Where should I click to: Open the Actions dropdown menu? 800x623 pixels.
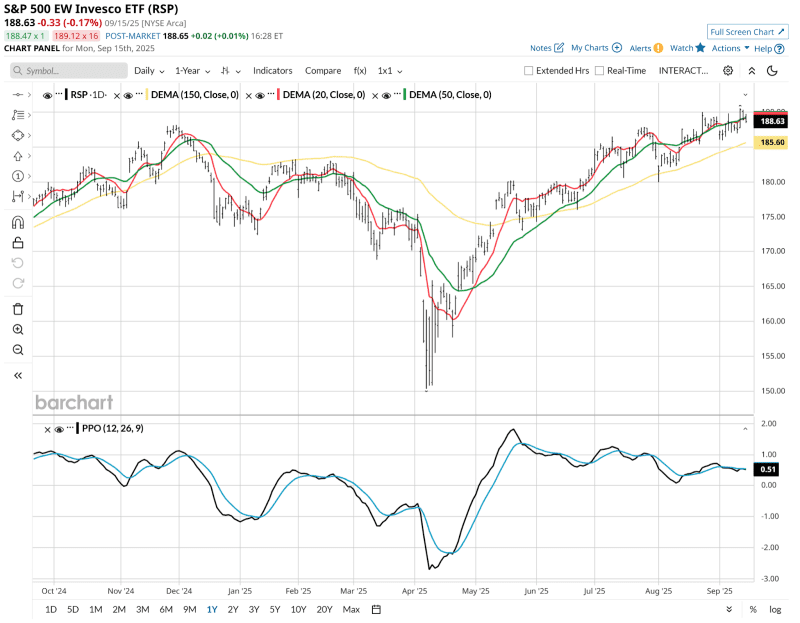730,48
